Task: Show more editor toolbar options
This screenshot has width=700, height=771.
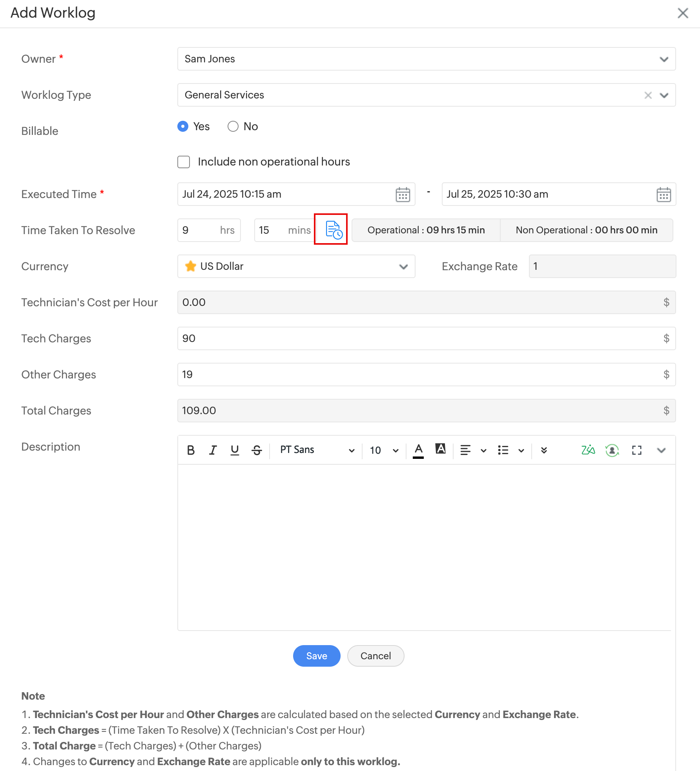Action: pyautogui.click(x=544, y=450)
